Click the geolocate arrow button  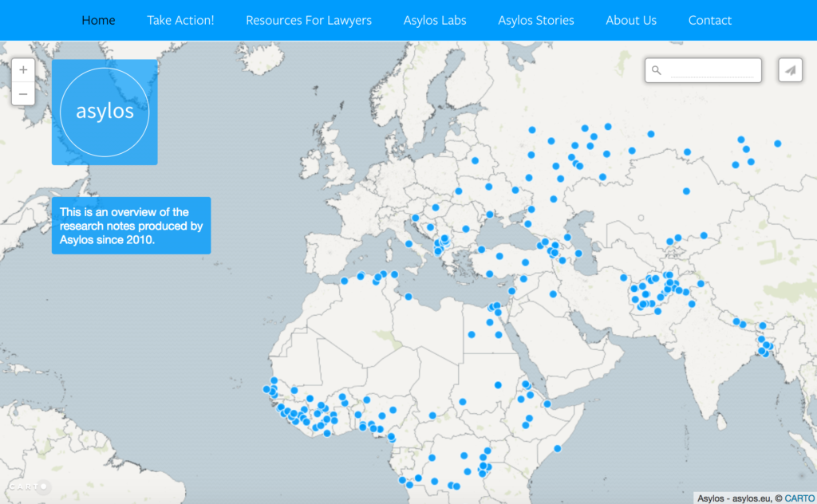791,70
